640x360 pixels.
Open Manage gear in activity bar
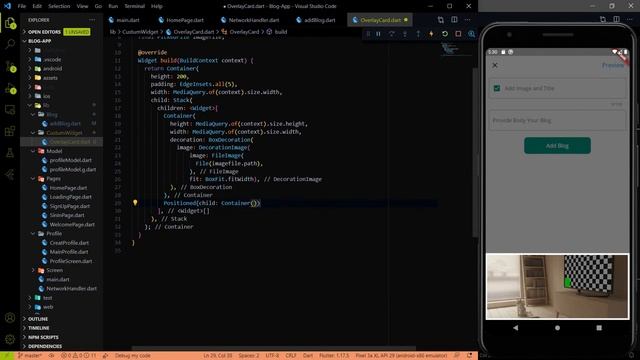(10, 339)
